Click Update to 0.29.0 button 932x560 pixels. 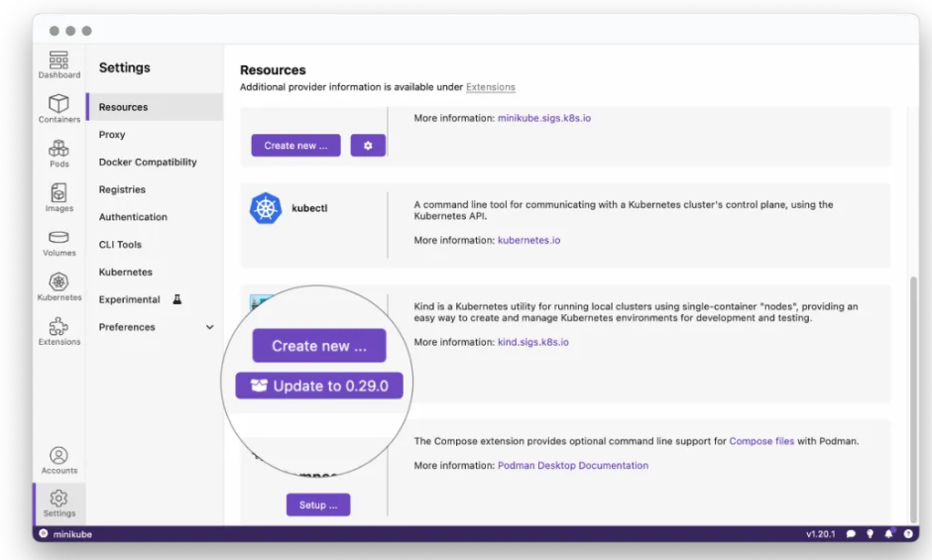(x=319, y=386)
